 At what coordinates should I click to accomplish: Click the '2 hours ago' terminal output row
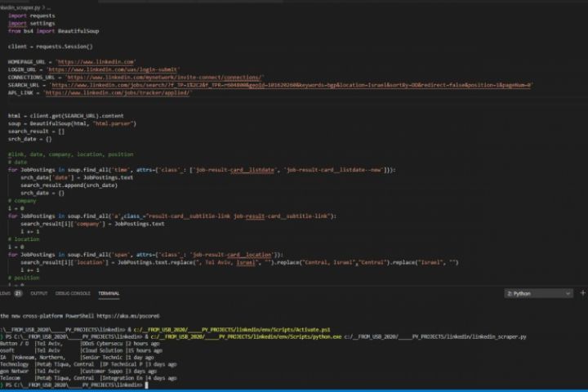point(80,344)
